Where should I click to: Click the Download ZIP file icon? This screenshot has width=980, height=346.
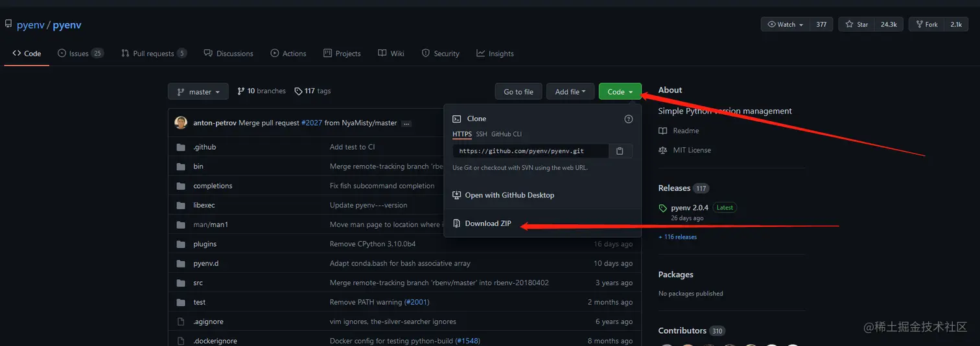pos(457,224)
